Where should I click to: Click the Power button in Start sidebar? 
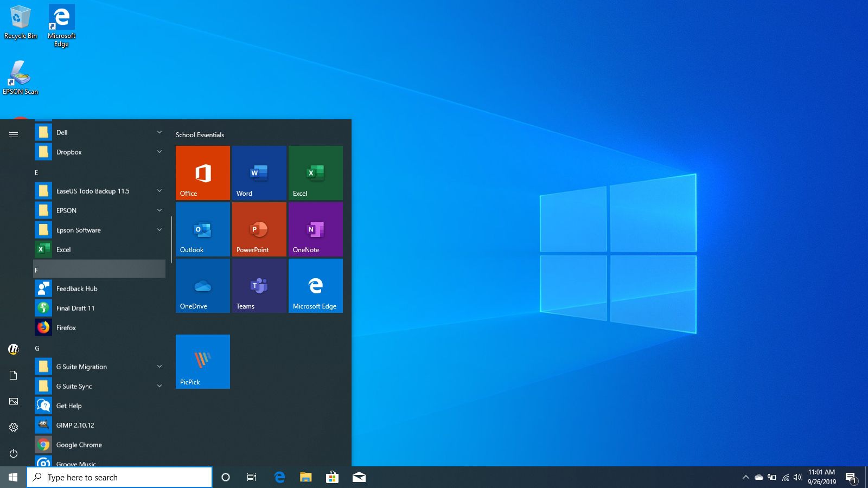pos(14,453)
